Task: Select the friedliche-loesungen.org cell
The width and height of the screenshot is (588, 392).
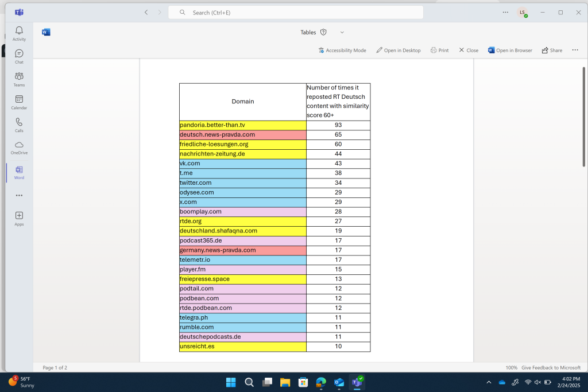Action: (243, 144)
